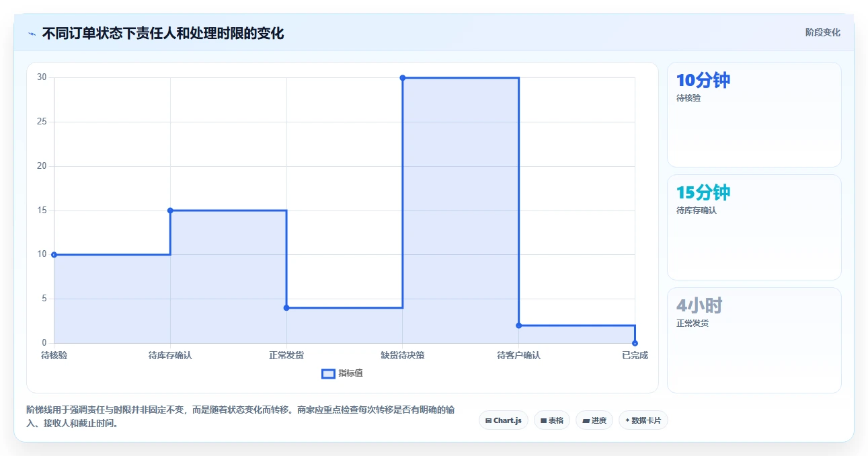Click the 缺货待决策 x-axis label
Screen dimensions: 868x456
pyautogui.click(x=403, y=355)
